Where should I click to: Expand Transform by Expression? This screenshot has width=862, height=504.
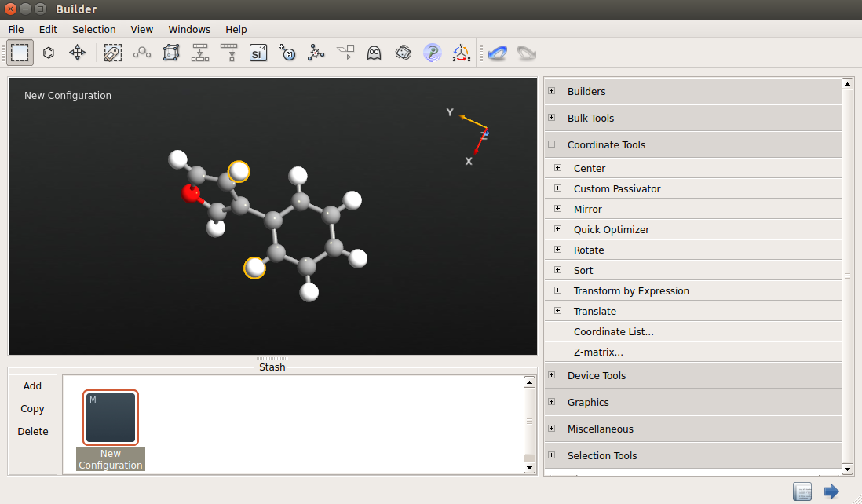coord(558,290)
